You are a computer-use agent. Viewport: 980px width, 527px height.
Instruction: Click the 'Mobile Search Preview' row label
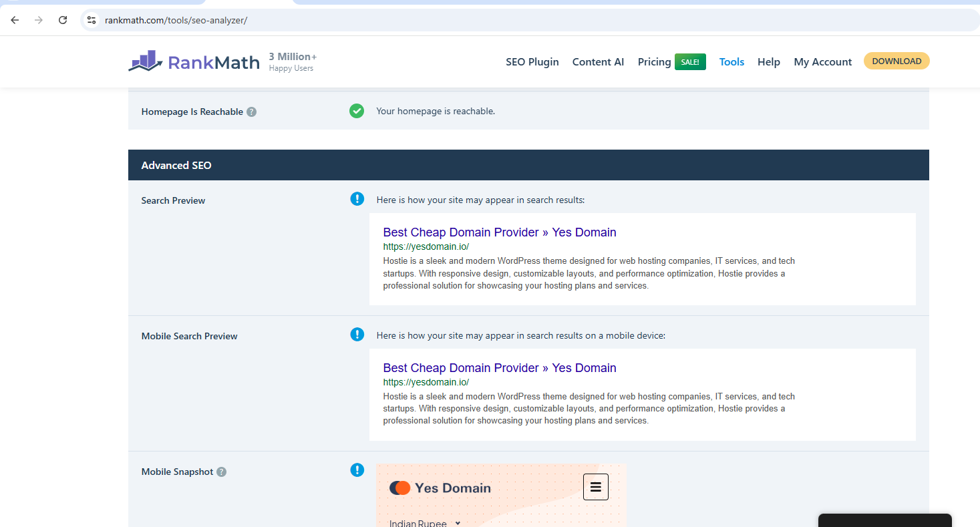click(x=189, y=336)
